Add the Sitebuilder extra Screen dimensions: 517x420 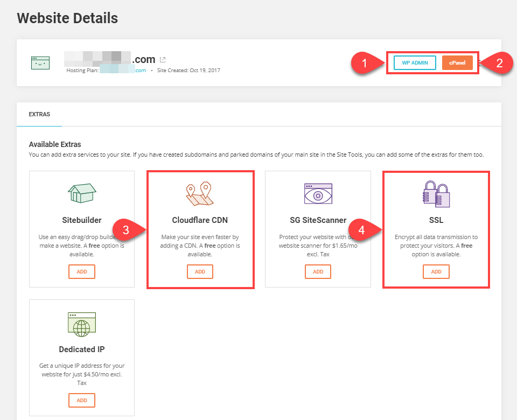81,271
